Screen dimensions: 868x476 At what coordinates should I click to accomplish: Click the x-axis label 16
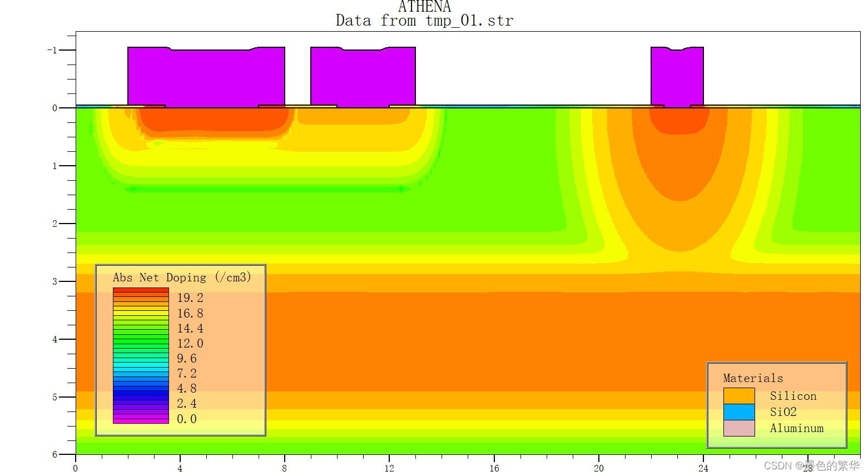click(494, 468)
